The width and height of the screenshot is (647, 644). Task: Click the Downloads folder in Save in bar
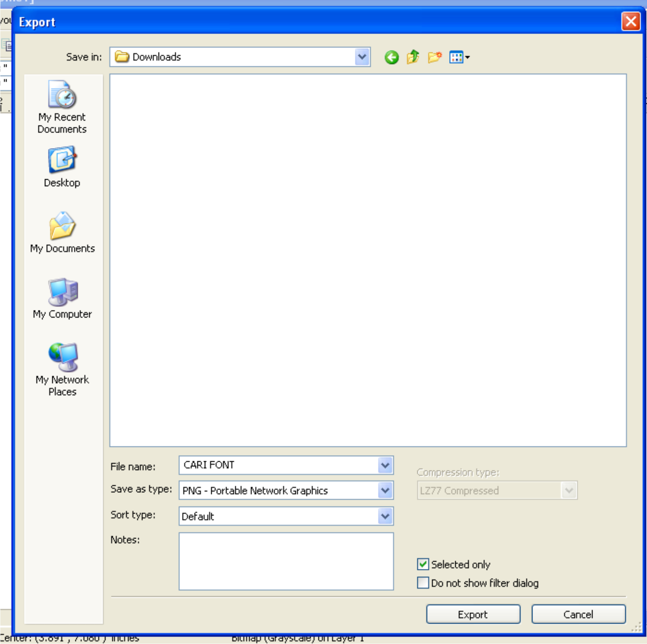157,57
